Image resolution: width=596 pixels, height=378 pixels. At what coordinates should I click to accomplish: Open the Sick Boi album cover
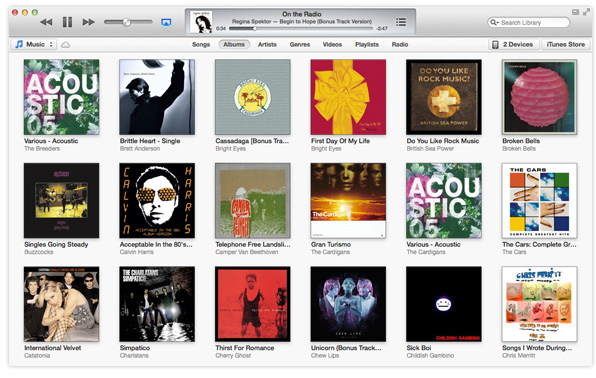click(444, 304)
